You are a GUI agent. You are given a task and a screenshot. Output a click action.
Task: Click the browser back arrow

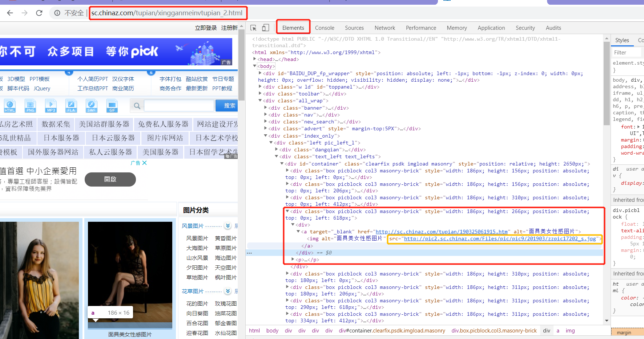pos(10,13)
